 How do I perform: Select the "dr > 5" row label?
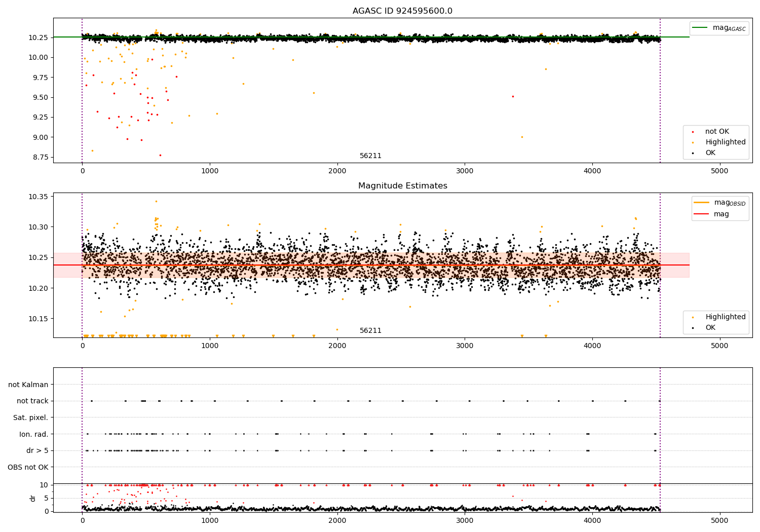click(37, 451)
